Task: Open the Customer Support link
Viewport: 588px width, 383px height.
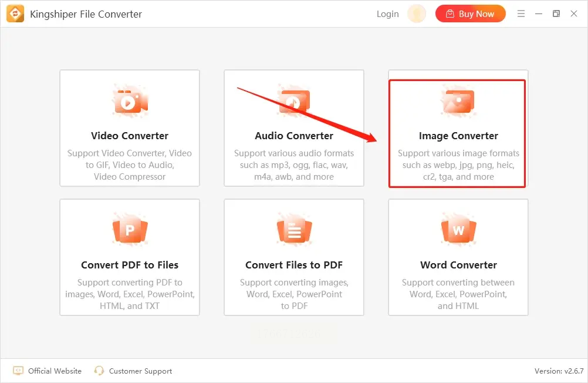Action: coord(141,371)
